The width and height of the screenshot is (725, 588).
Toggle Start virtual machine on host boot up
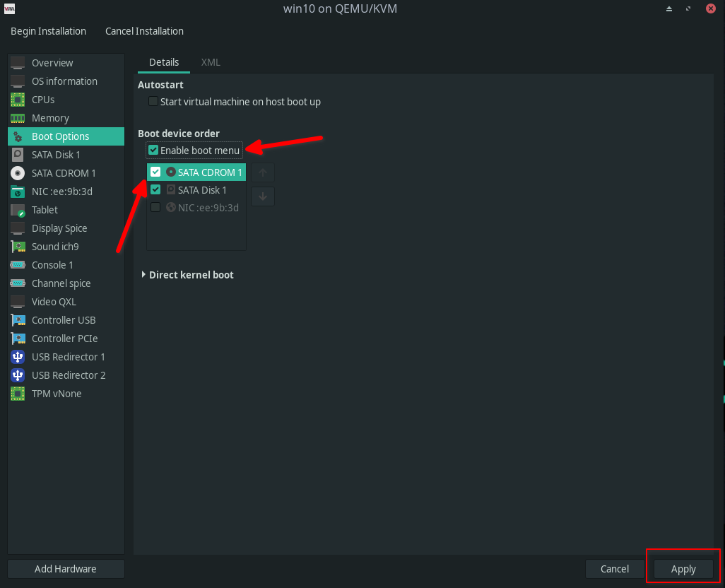(153, 101)
